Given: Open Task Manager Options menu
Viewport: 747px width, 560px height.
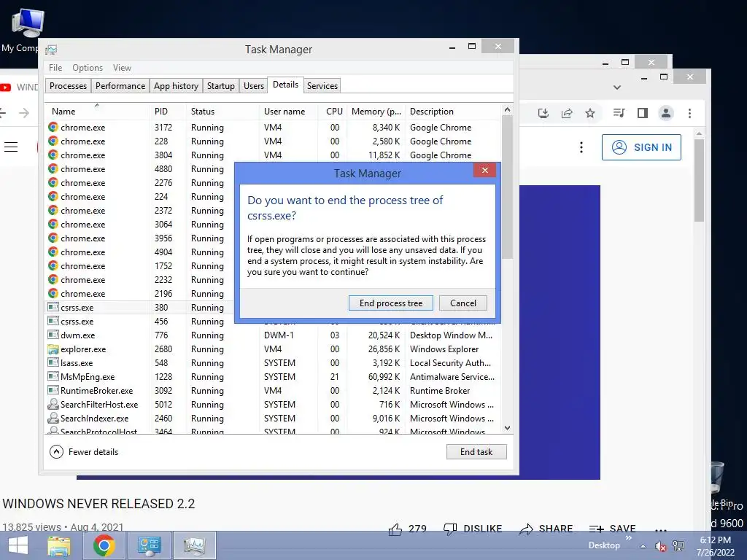Looking at the screenshot, I should (88, 68).
